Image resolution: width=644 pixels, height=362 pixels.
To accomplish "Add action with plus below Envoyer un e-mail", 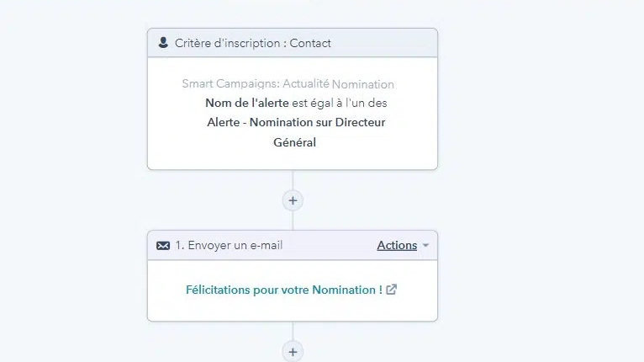I will click(293, 351).
